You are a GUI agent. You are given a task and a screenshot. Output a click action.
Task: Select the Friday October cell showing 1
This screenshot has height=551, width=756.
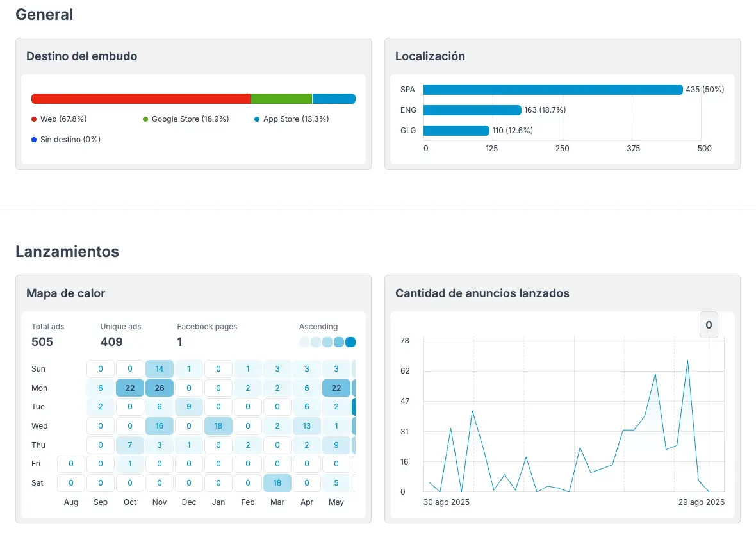pyautogui.click(x=129, y=464)
